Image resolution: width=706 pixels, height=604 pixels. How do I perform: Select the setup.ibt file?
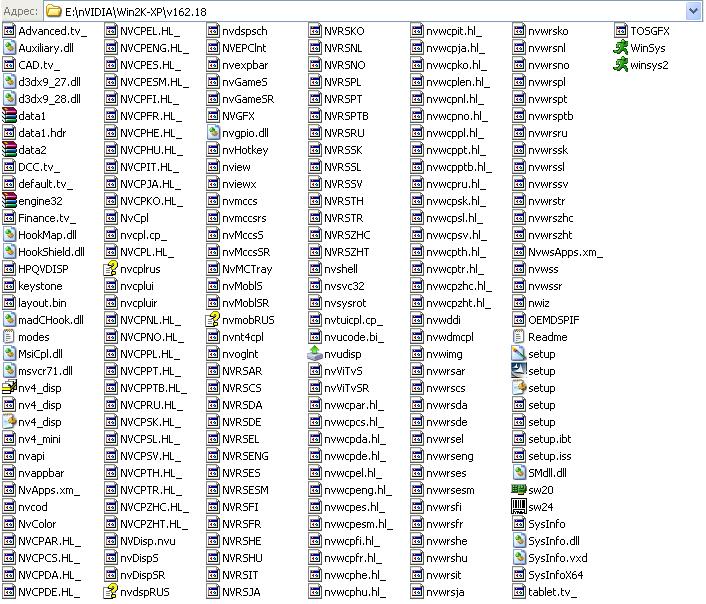coord(542,439)
